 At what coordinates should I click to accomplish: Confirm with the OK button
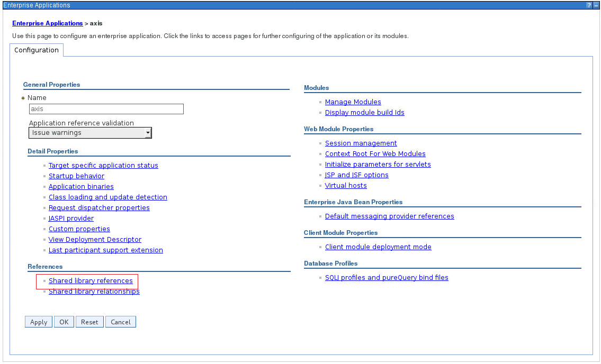[x=64, y=322]
